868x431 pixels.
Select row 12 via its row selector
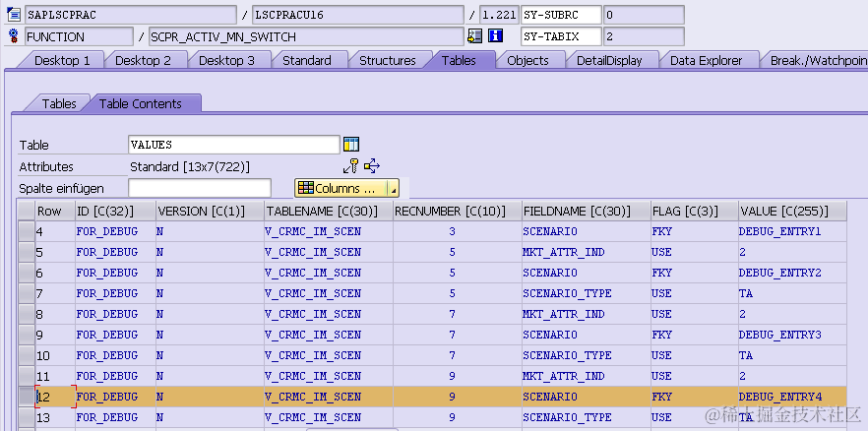26,397
